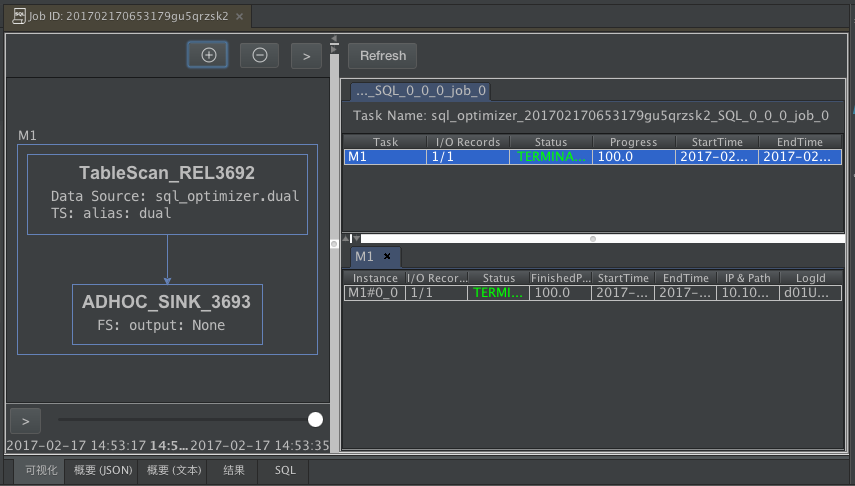
Task: Sort by EndTime column in Task table
Action: pos(800,142)
